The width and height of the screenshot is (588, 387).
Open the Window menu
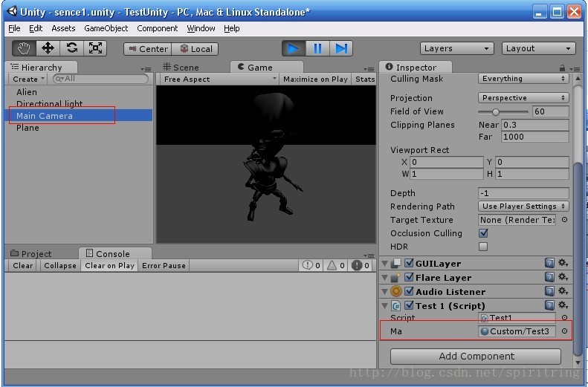[x=201, y=28]
